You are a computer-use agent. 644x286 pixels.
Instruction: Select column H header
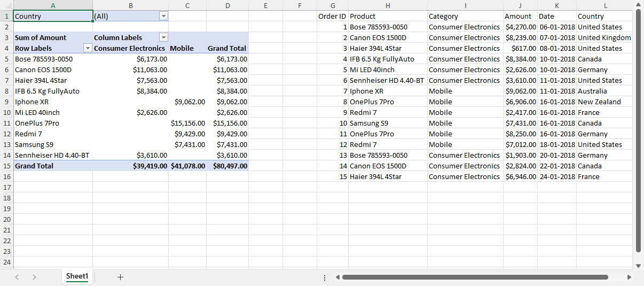[x=388, y=5]
